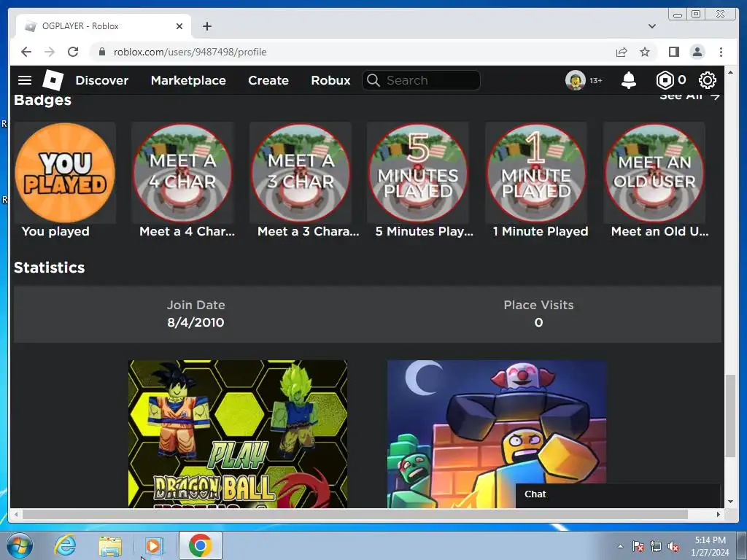Click the 'Meet a 4 Char...' label
This screenshot has height=560, width=747.
(187, 231)
